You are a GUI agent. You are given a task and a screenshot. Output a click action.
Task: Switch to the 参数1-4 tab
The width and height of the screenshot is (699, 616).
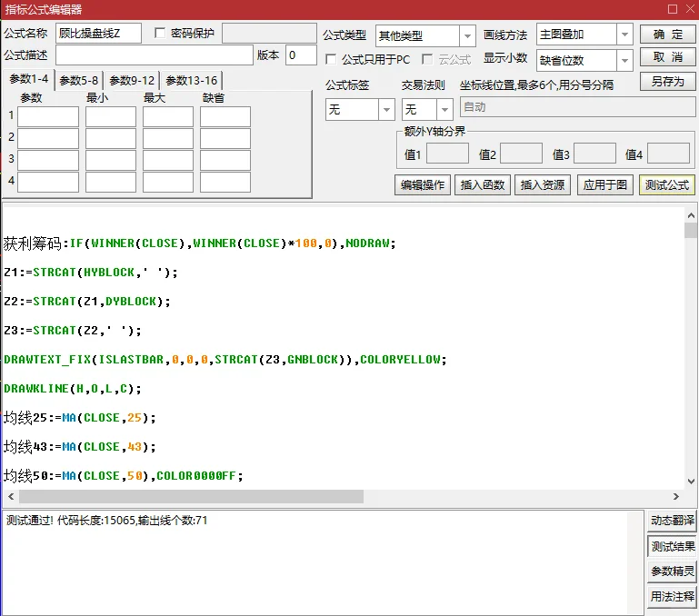click(x=28, y=79)
